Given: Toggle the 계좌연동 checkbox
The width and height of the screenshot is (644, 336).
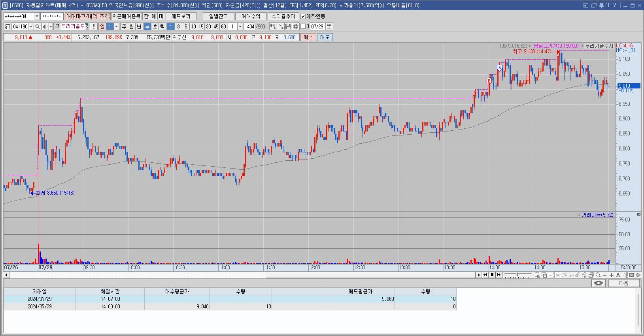Looking at the screenshot, I should click(303, 16).
